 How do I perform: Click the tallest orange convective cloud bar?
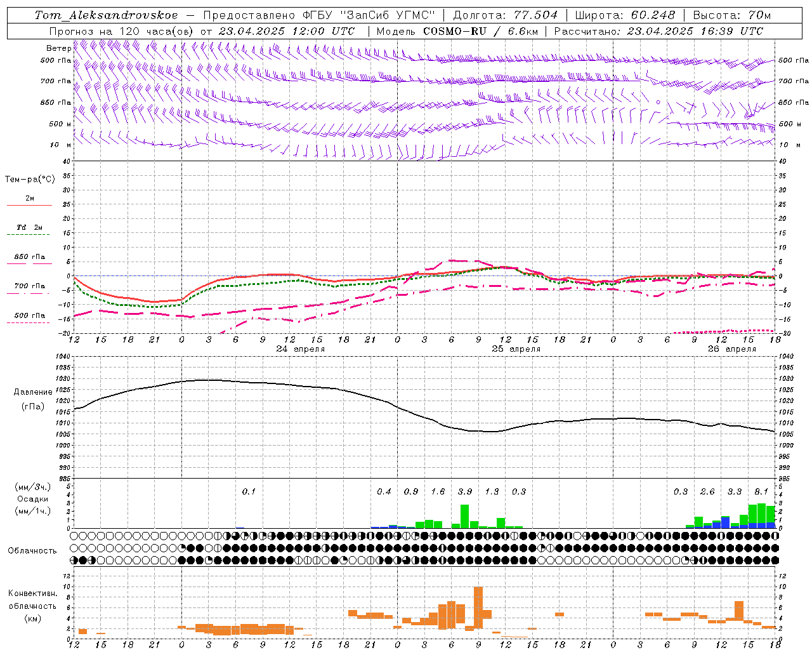click(x=478, y=607)
